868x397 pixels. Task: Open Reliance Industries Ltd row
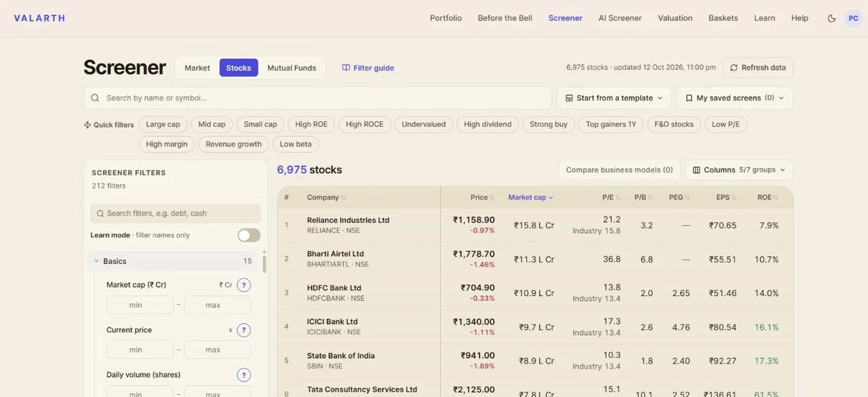[x=535, y=225]
